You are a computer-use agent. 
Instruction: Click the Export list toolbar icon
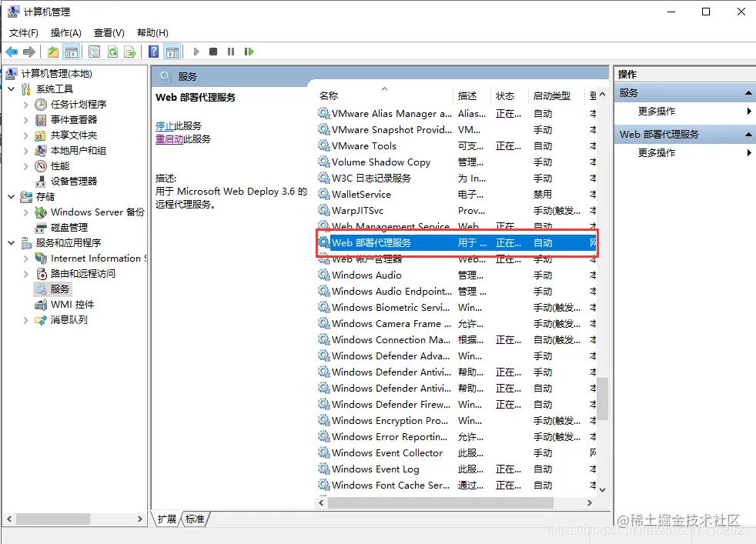click(129, 52)
